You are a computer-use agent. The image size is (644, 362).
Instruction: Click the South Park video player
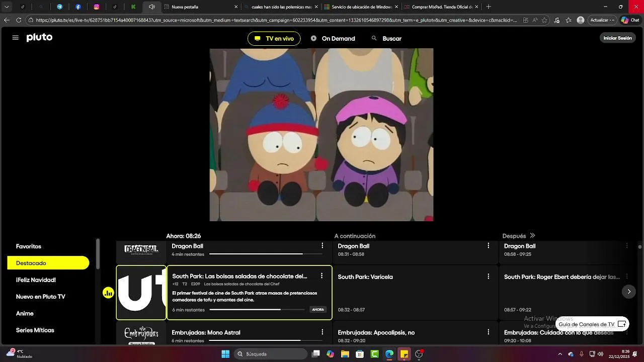point(321,135)
